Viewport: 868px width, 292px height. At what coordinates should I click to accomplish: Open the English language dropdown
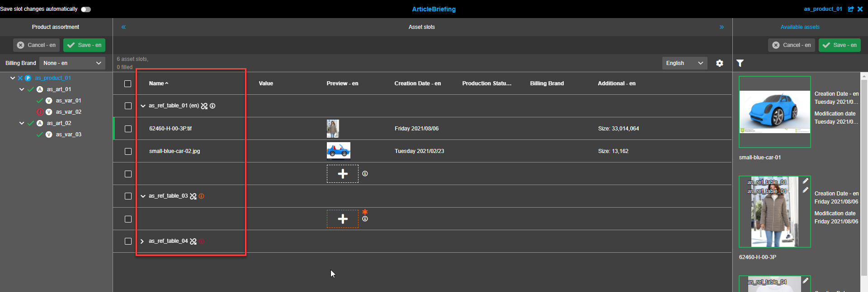684,63
